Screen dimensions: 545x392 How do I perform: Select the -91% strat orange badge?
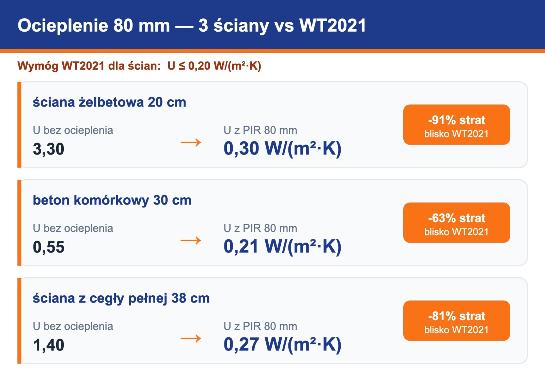(x=456, y=125)
